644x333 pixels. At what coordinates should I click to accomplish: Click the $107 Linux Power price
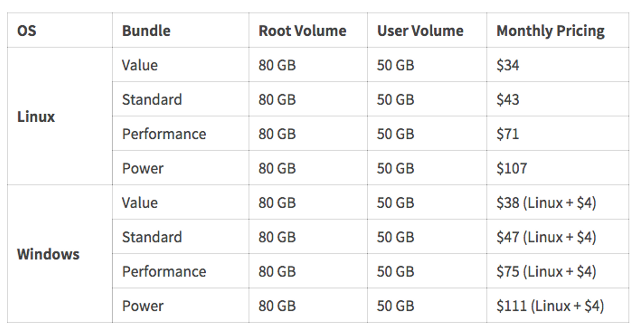[x=512, y=168]
